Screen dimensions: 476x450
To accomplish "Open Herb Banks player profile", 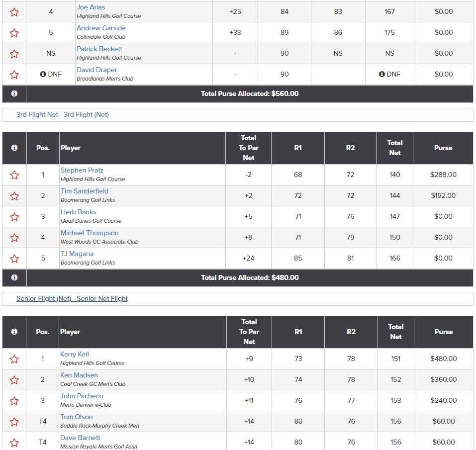I will [78, 212].
